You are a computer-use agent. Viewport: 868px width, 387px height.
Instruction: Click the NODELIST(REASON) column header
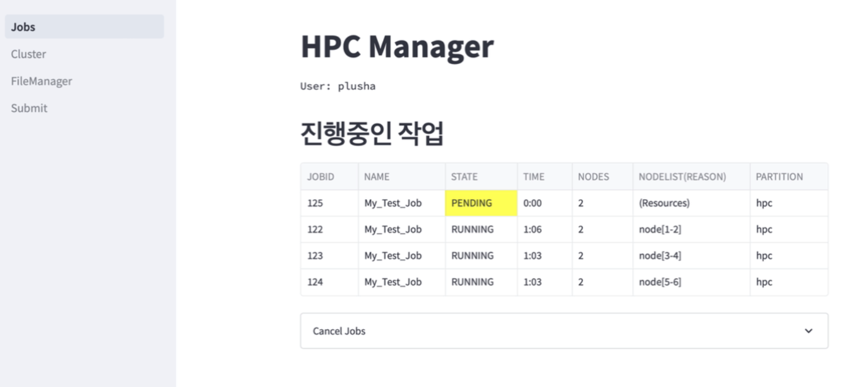tap(682, 177)
